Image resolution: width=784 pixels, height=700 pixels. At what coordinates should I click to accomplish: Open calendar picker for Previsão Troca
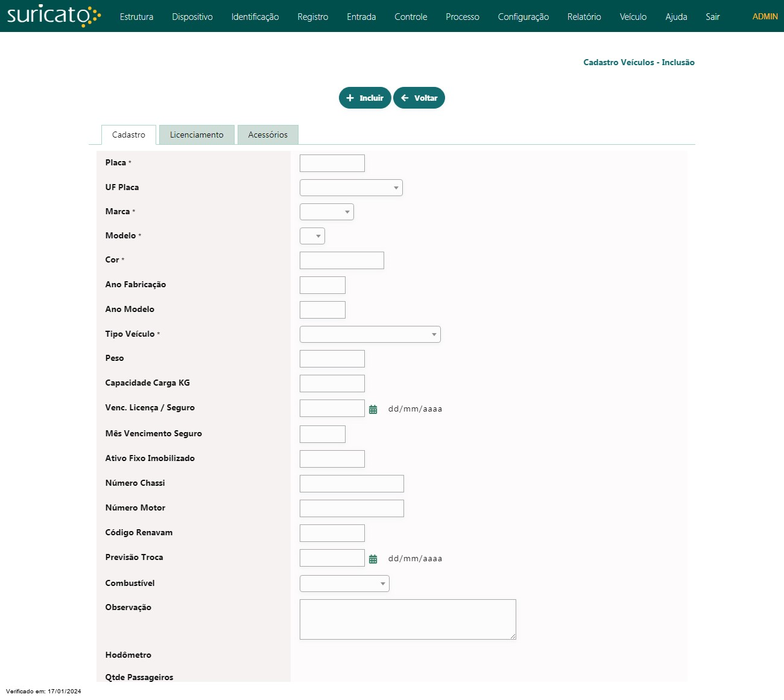coord(373,559)
